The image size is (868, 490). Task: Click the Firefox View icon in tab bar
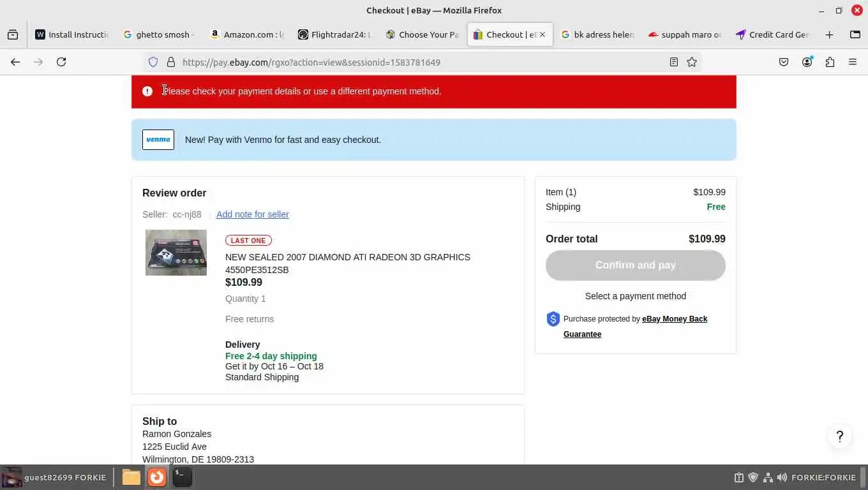pyautogui.click(x=13, y=34)
